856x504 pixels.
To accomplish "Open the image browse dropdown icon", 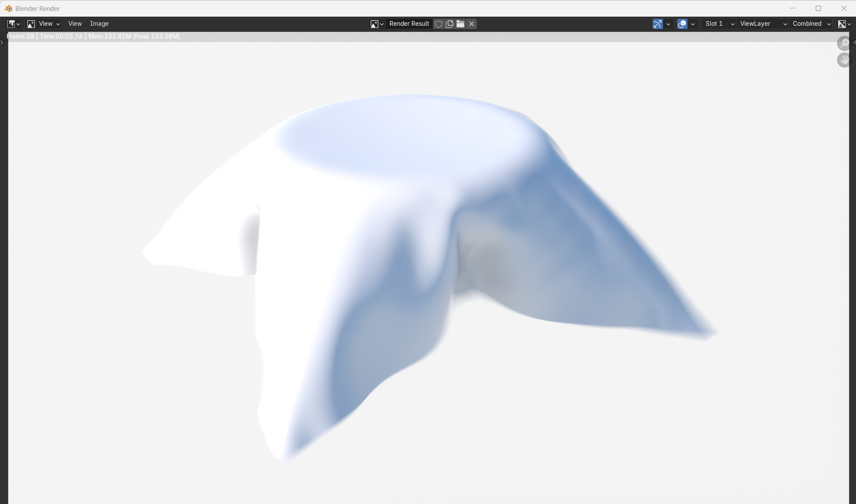I will tap(376, 24).
